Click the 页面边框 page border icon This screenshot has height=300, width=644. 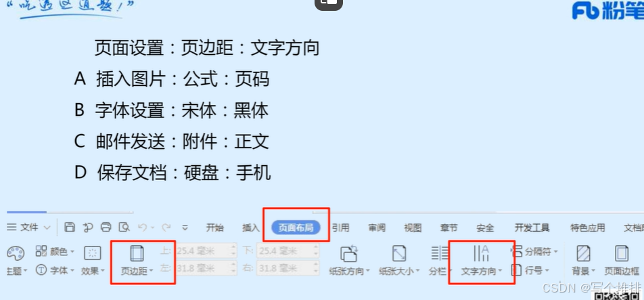(622, 253)
